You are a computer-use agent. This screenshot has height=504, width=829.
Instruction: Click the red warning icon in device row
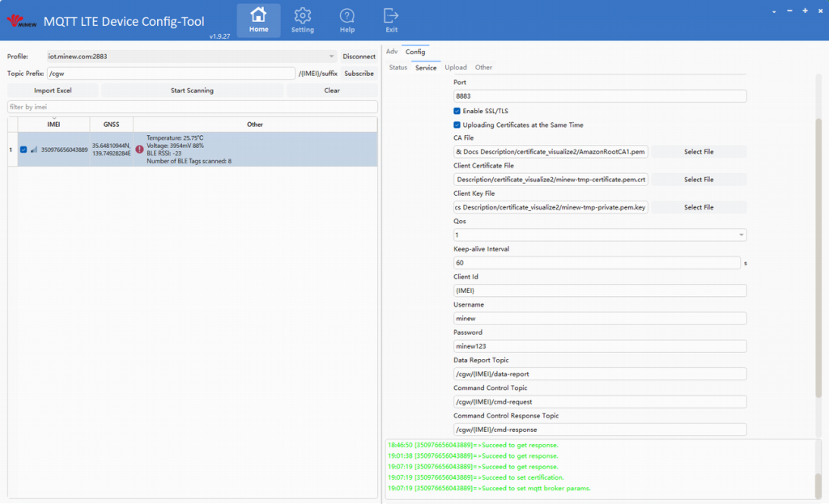[x=139, y=150]
